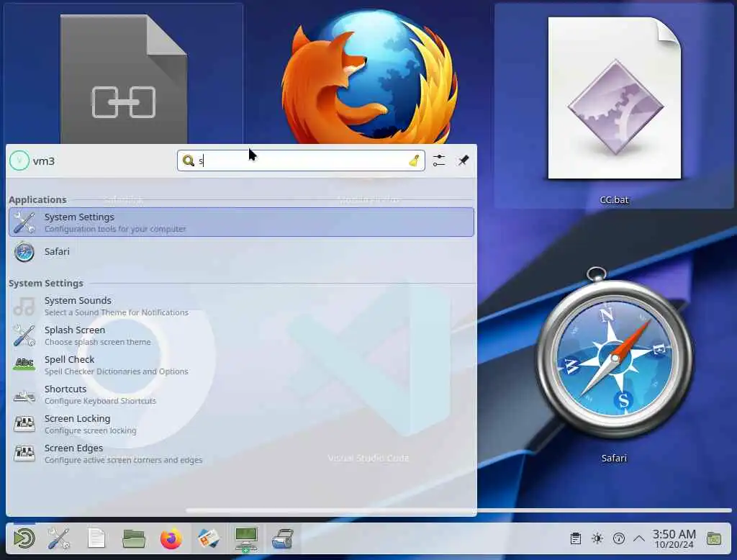
Task: Click the Safari compass icon in results
Action: [24, 252]
